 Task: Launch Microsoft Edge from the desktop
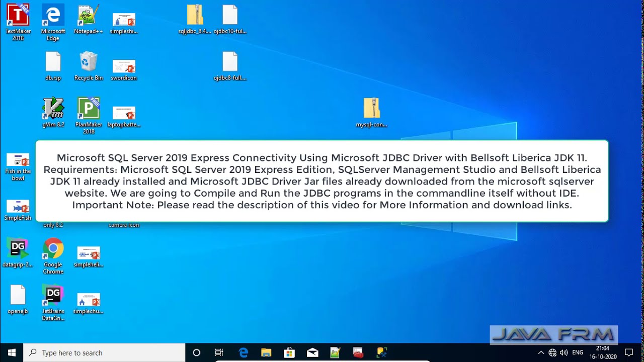tap(53, 22)
